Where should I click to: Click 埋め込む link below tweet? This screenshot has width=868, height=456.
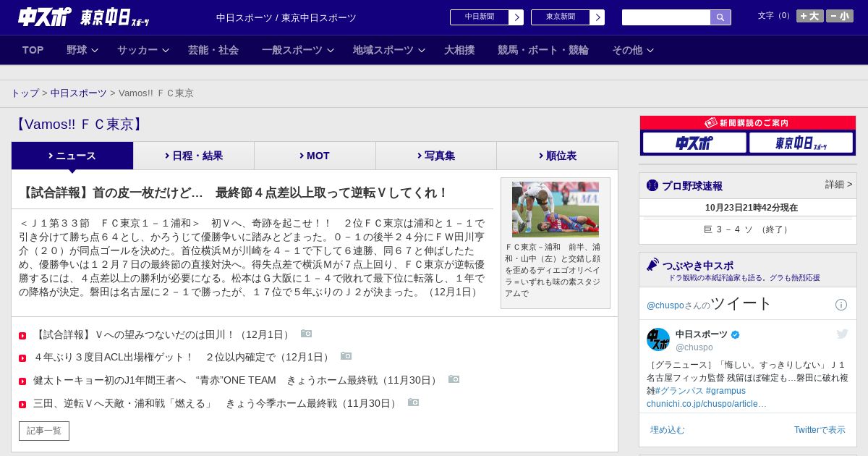pos(667,430)
